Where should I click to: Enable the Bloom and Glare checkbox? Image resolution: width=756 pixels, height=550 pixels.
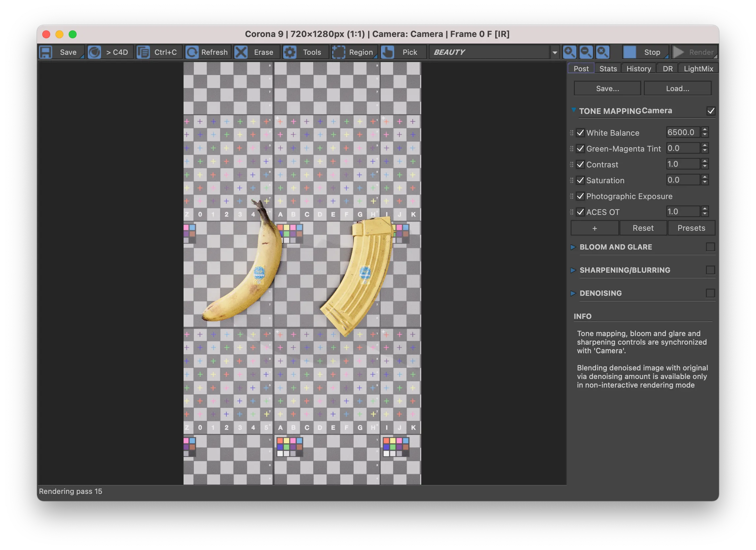710,247
